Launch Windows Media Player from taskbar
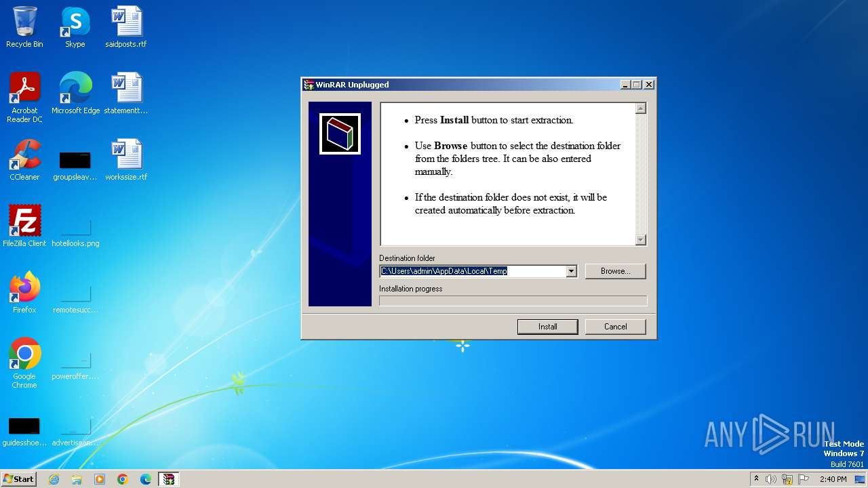The height and width of the screenshot is (488, 868). [x=100, y=479]
